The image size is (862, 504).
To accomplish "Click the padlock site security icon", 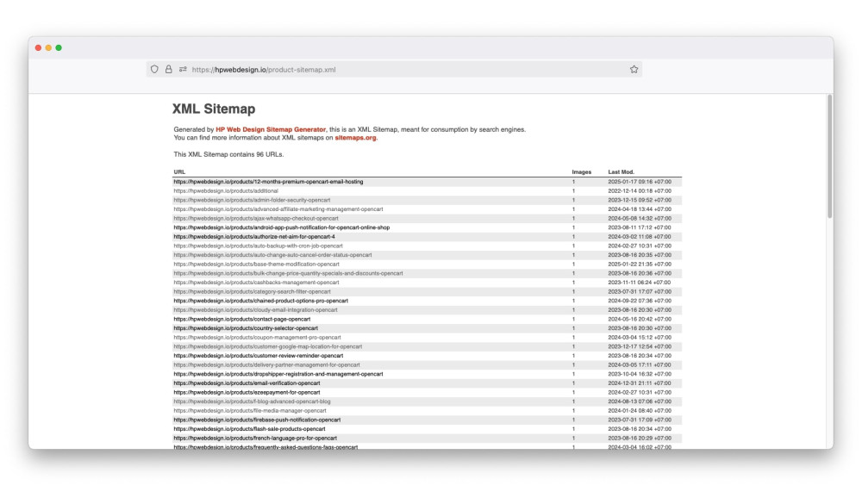I will (168, 69).
